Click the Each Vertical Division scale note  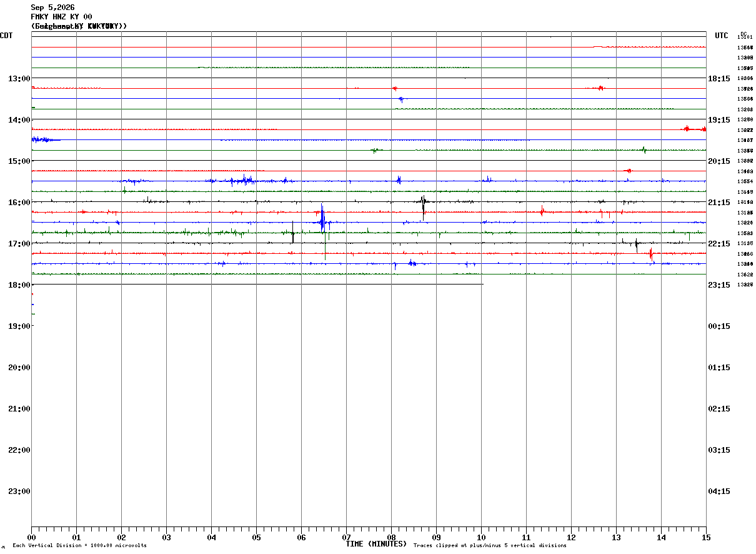79,545
